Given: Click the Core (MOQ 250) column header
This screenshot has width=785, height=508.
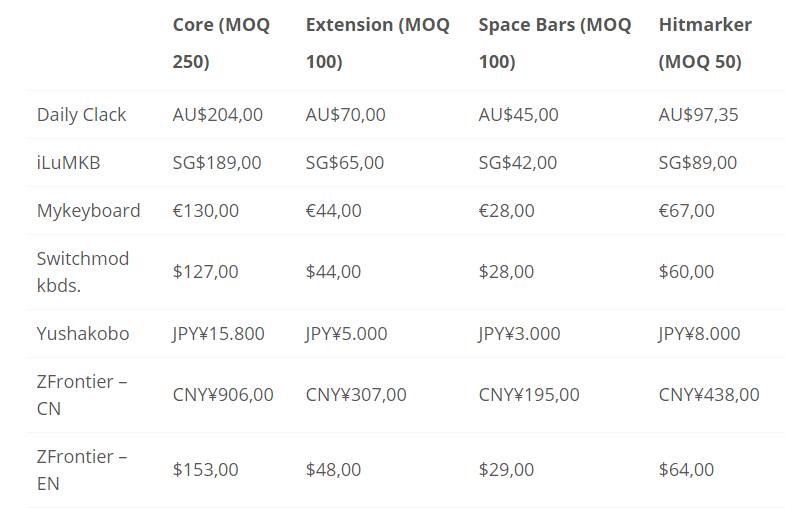Looking at the screenshot, I should tap(221, 43).
